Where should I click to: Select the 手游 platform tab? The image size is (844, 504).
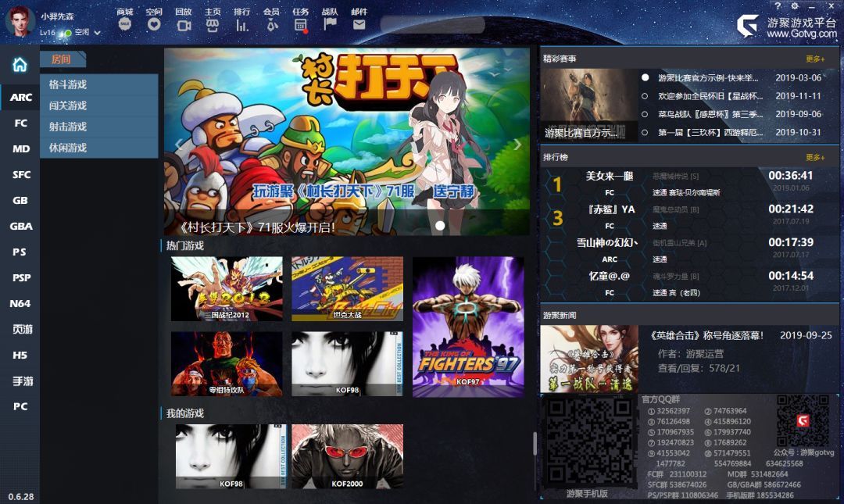pos(20,381)
